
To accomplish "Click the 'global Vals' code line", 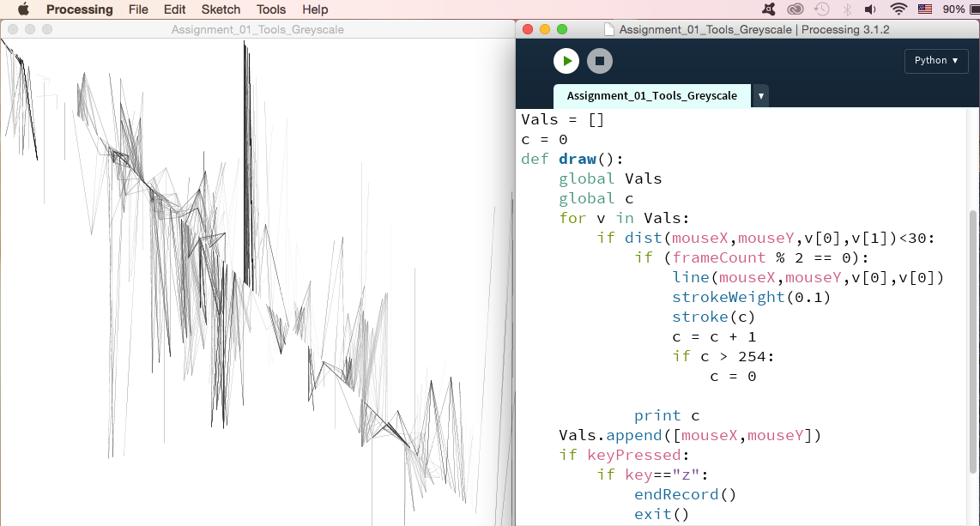I will tap(610, 178).
